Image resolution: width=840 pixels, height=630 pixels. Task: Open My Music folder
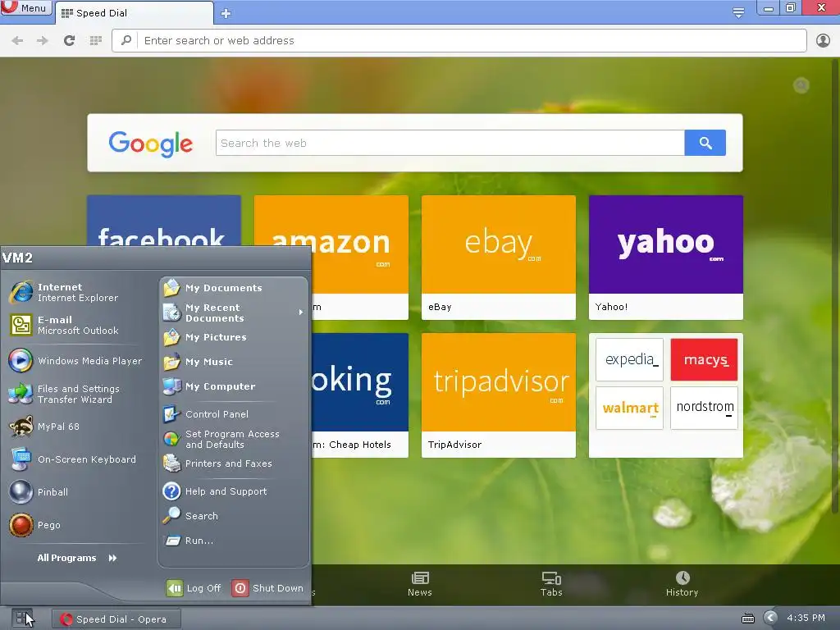(234, 362)
